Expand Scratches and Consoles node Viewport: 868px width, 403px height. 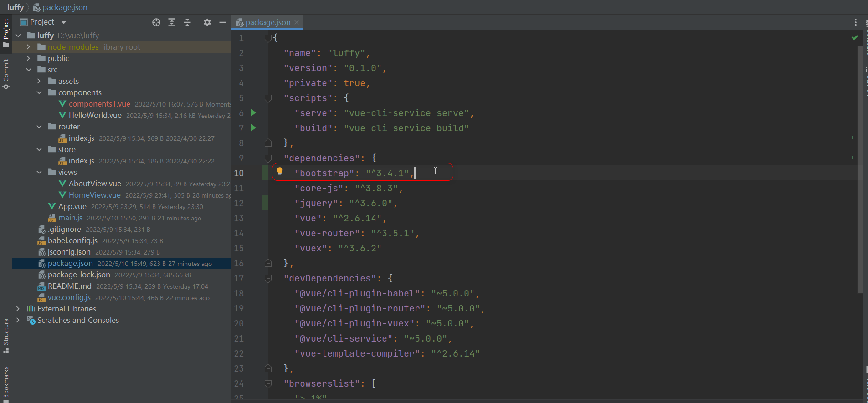[x=18, y=320]
